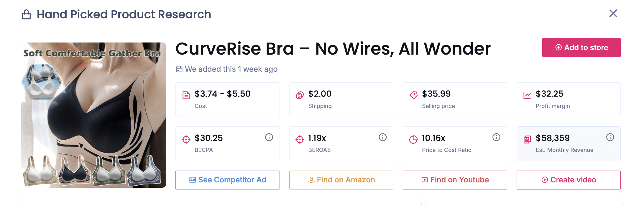
Task: Click the Create video button
Action: coord(569,180)
